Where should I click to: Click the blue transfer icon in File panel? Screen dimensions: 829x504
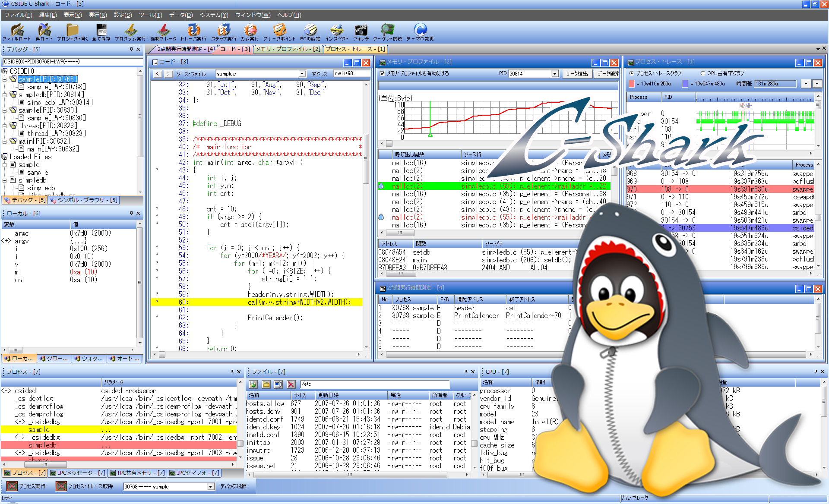pyautogui.click(x=278, y=384)
